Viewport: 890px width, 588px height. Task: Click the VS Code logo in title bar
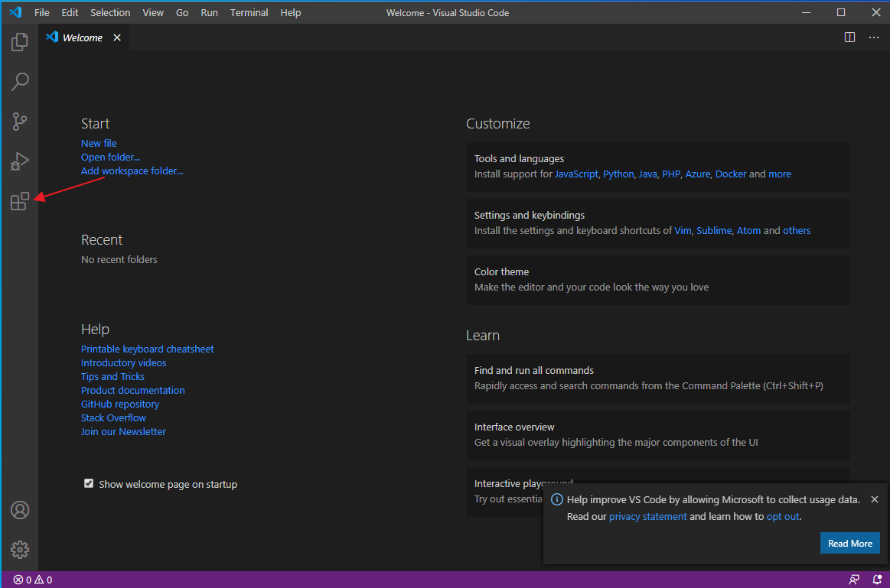point(15,12)
